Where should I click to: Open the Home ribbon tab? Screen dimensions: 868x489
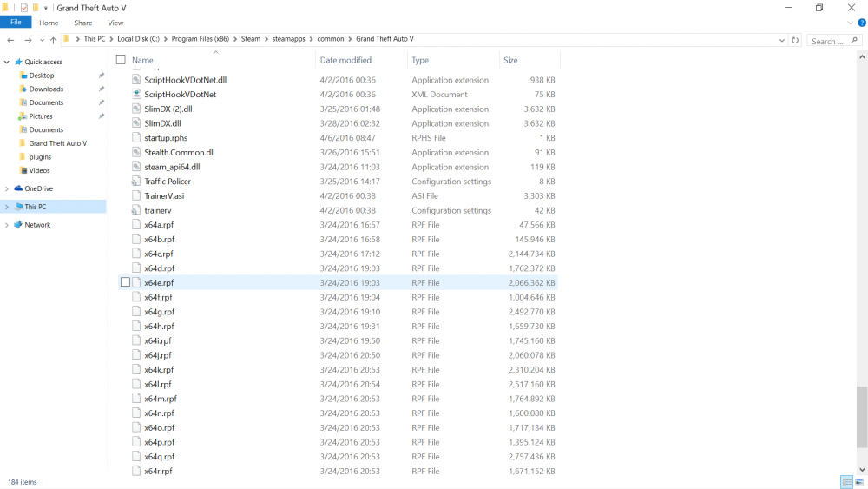point(49,23)
